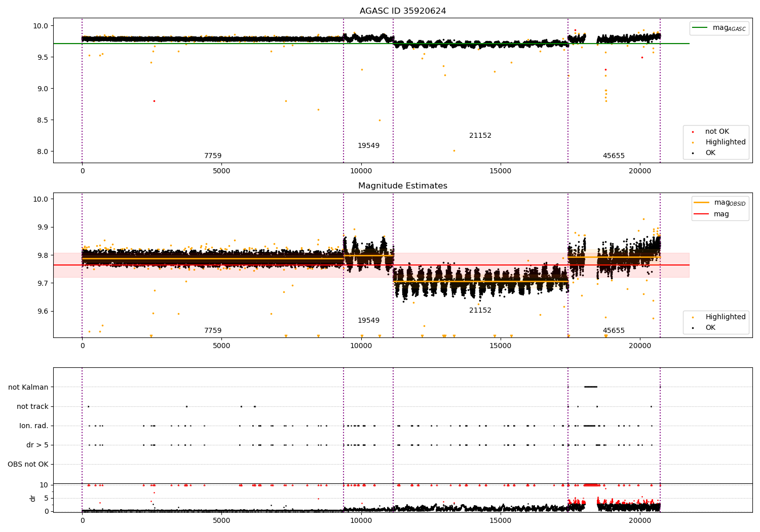760x532 pixels.
Task: Click the 9.5 y-axis tick of top plot
Action: point(43,57)
